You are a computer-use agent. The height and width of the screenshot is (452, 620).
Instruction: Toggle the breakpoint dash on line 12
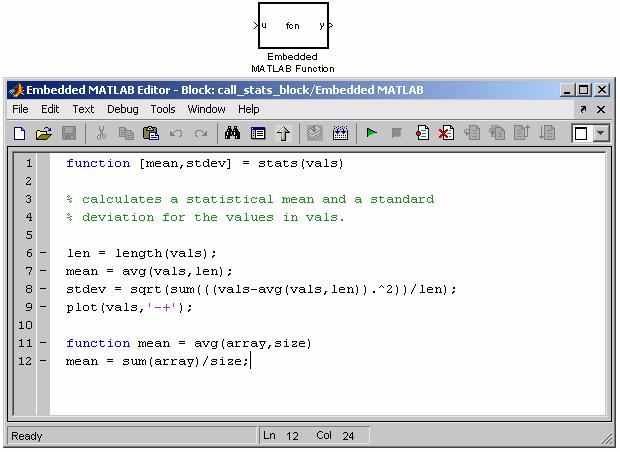(43, 361)
